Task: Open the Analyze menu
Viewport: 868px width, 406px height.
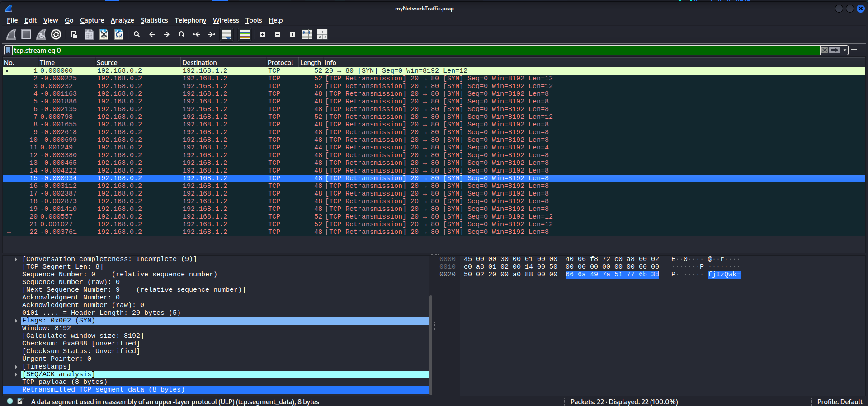Action: click(122, 20)
